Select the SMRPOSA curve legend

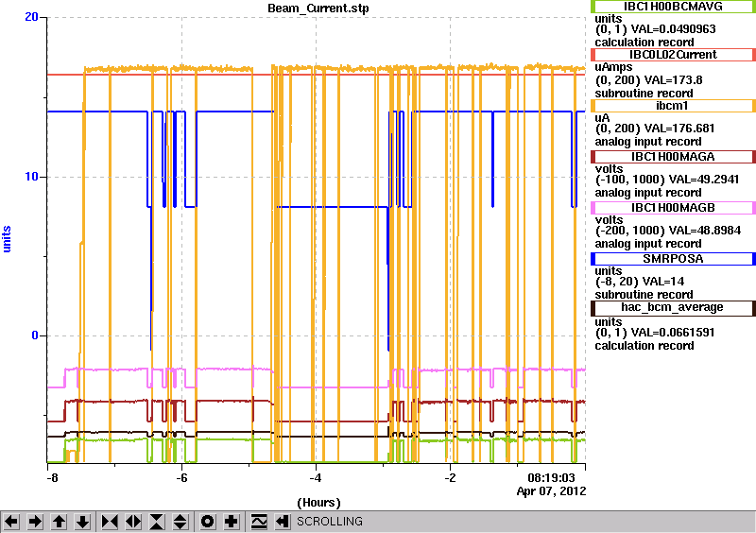click(673, 259)
